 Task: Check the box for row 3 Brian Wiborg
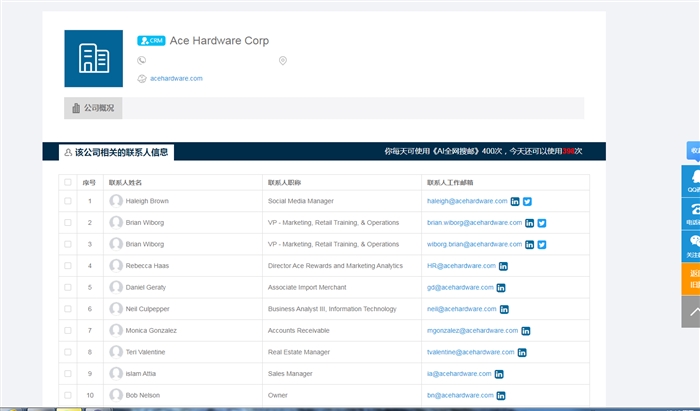click(x=68, y=244)
